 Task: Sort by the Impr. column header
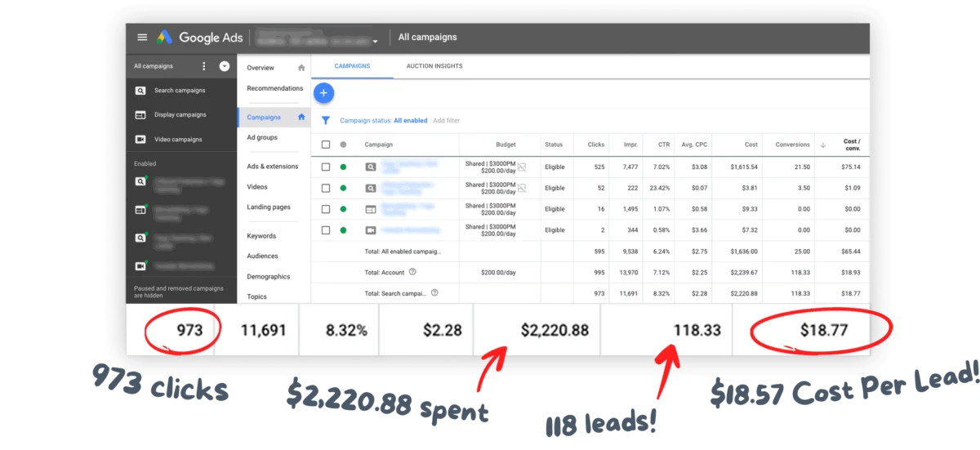[x=630, y=145]
